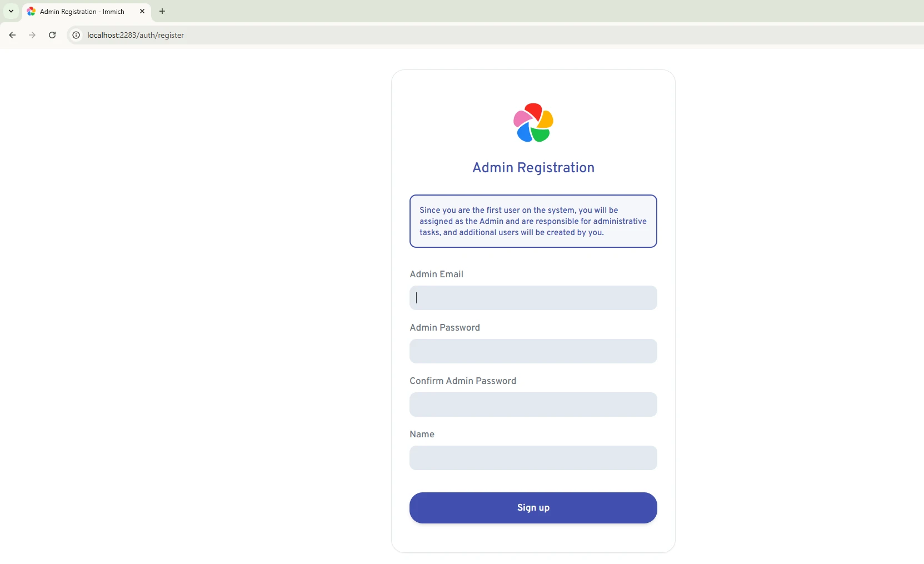Click the Admin Email label text
This screenshot has width=924, height=564.
[436, 274]
